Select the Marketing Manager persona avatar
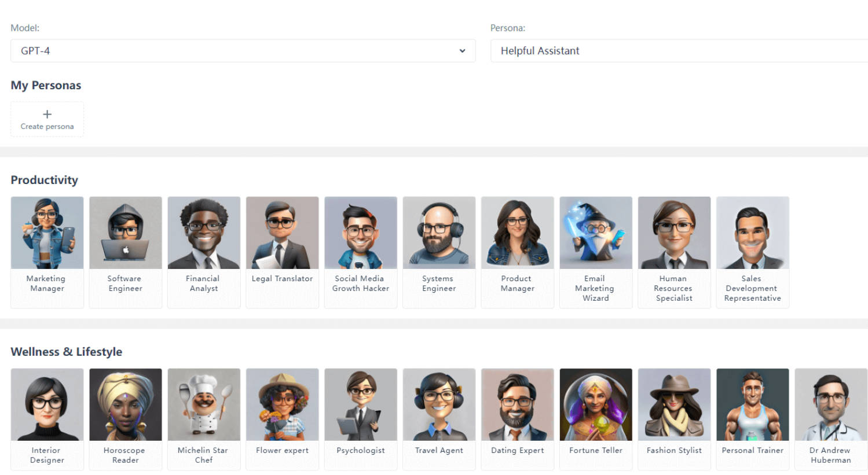This screenshot has width=868, height=475. [47, 233]
